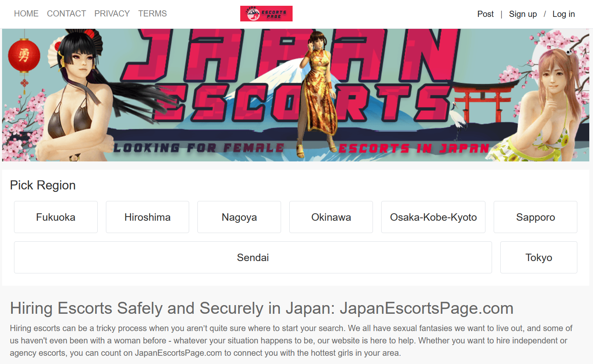Choose the Hiroshima region button
Viewport: 593px width, 364px height.
[148, 217]
